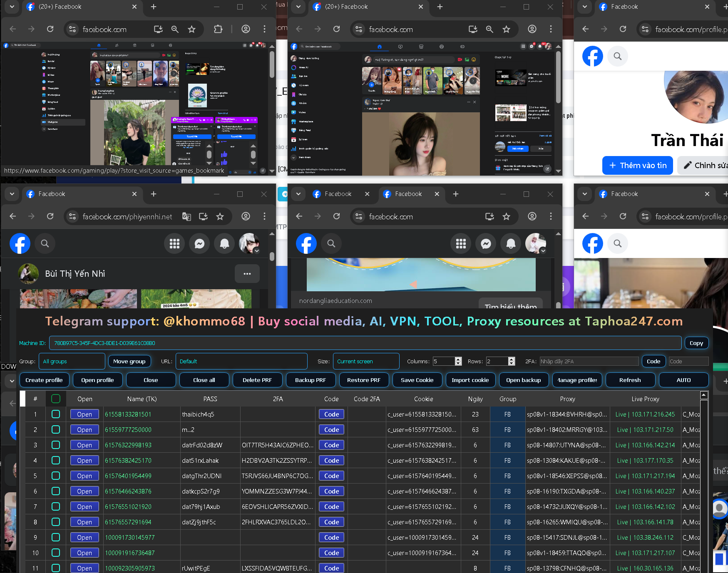Screen dimensions: 728x573
Task: Bookmark the phiyennhi.net page with the star icon
Action: coord(220,216)
